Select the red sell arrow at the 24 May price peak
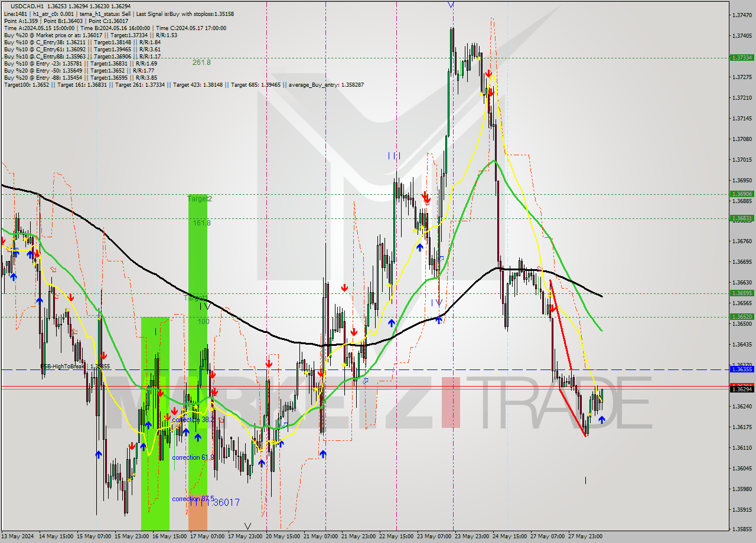 (490, 74)
